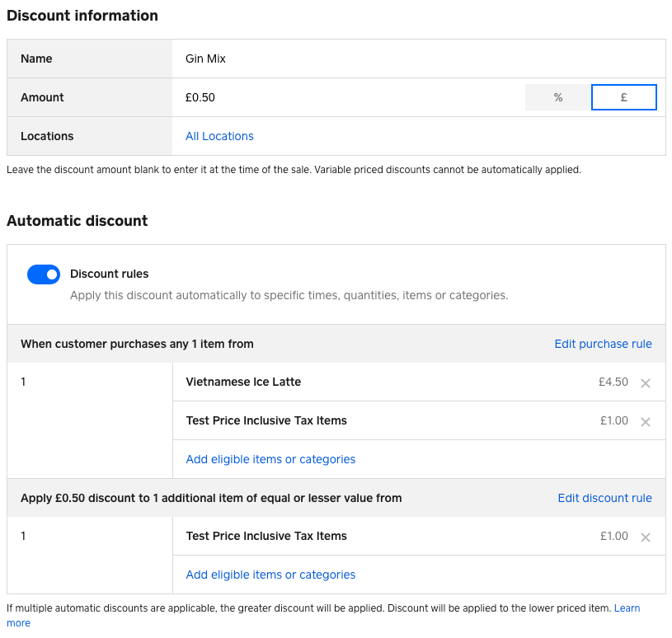Open the All Locations selector
This screenshot has height=638, width=672.
click(x=219, y=136)
